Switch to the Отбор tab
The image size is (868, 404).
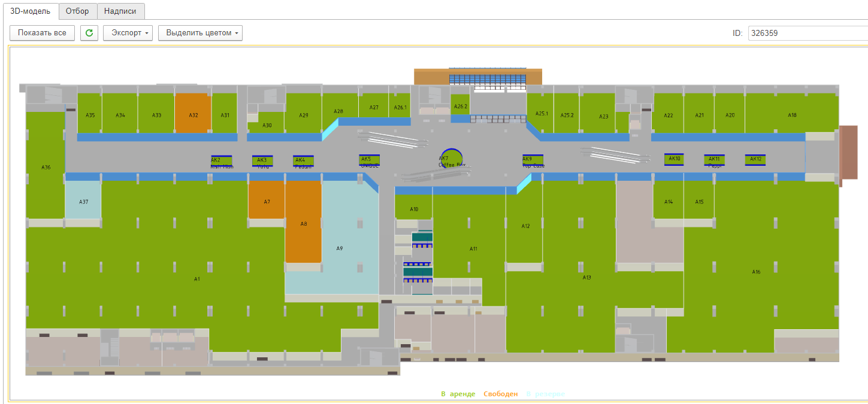[77, 11]
